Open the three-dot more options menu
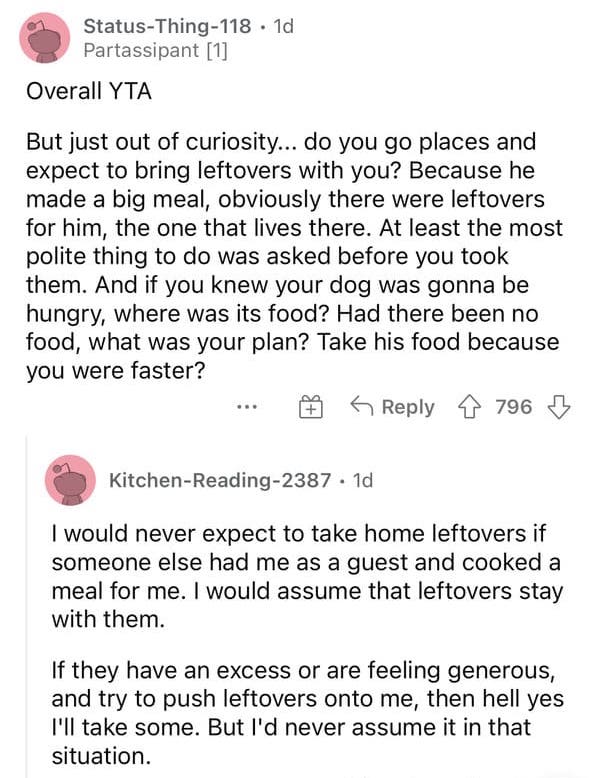The height and width of the screenshot is (778, 599). [247, 407]
